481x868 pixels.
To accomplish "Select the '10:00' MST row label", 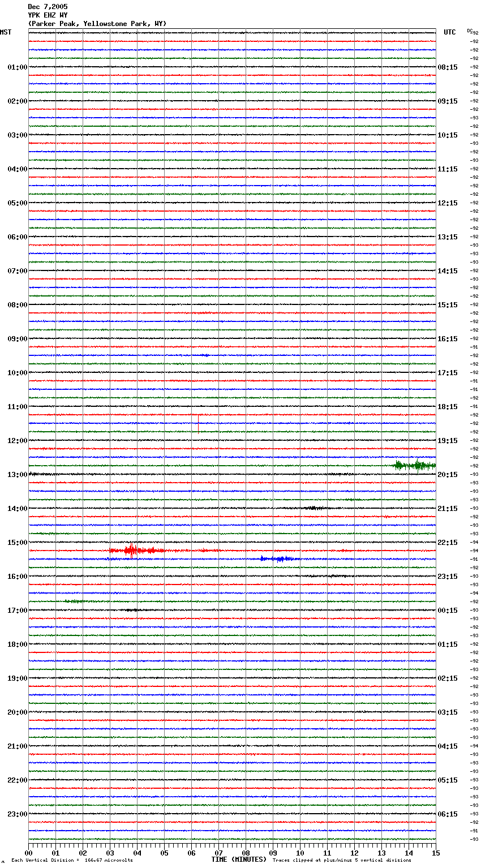I will pyautogui.click(x=17, y=373).
